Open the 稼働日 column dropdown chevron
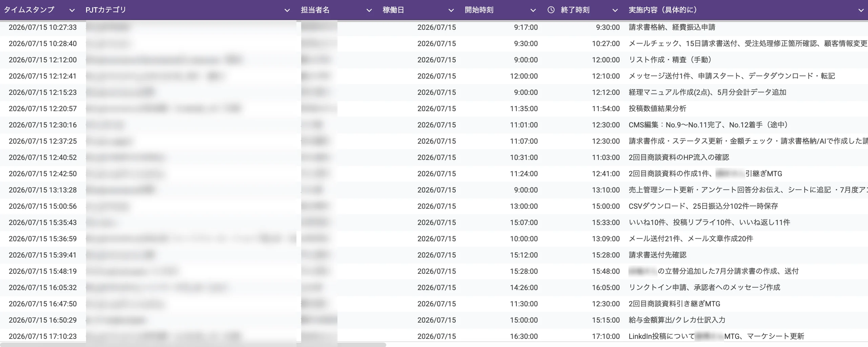Viewport: 868px width, 347px height. tap(451, 11)
